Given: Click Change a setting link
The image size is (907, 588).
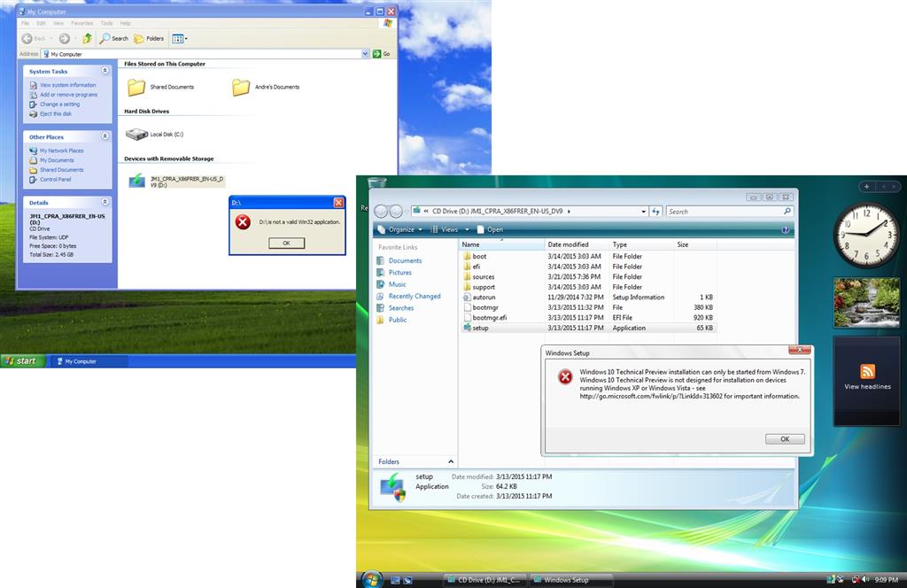Looking at the screenshot, I should click(59, 104).
